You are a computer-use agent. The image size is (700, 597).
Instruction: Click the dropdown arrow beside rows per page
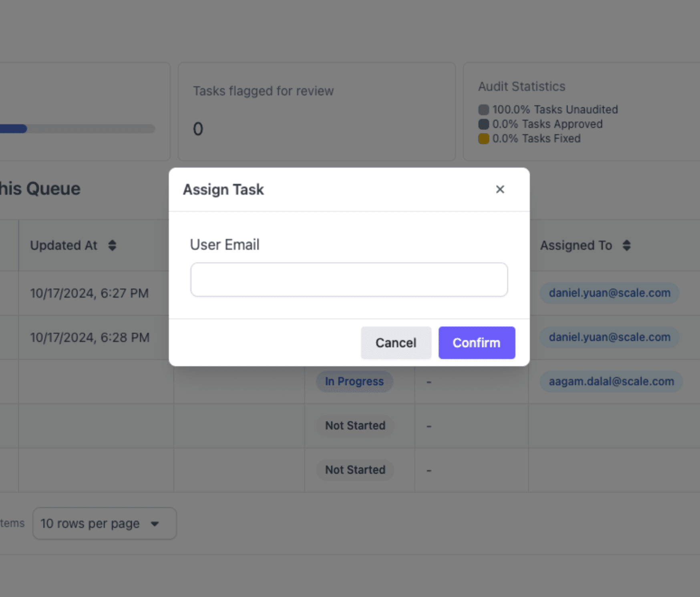pos(155,524)
